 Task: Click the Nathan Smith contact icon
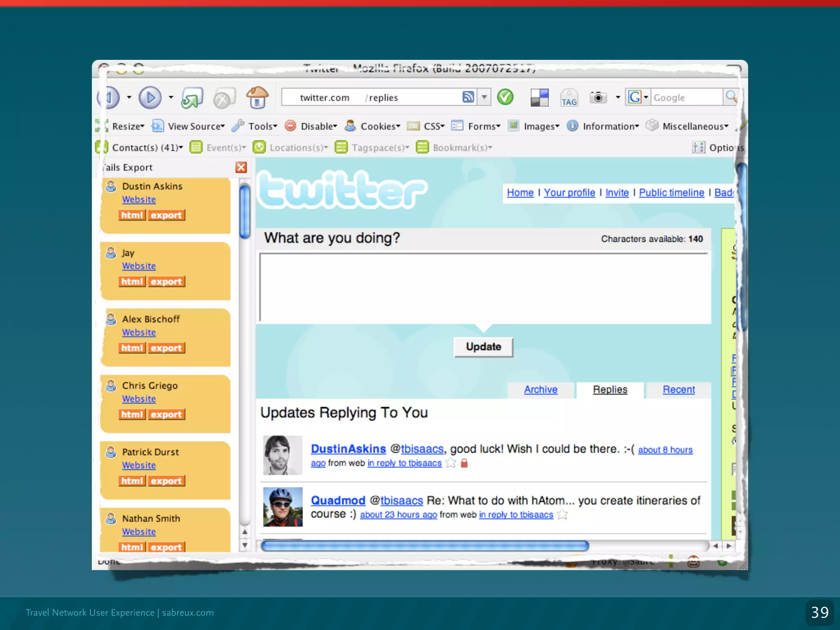point(111,518)
